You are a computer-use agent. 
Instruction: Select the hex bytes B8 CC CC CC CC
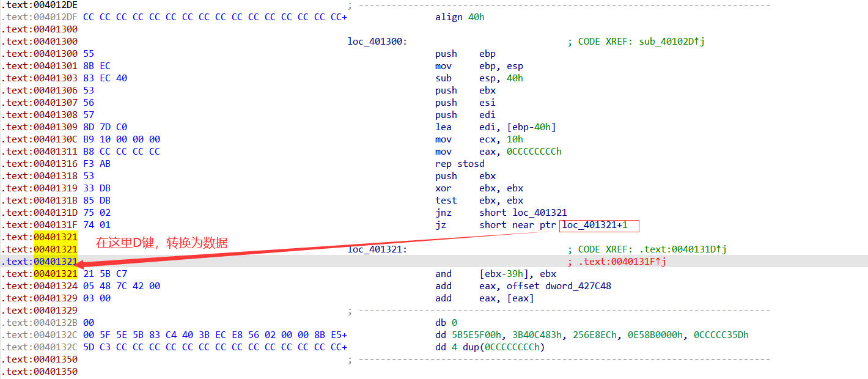point(121,152)
